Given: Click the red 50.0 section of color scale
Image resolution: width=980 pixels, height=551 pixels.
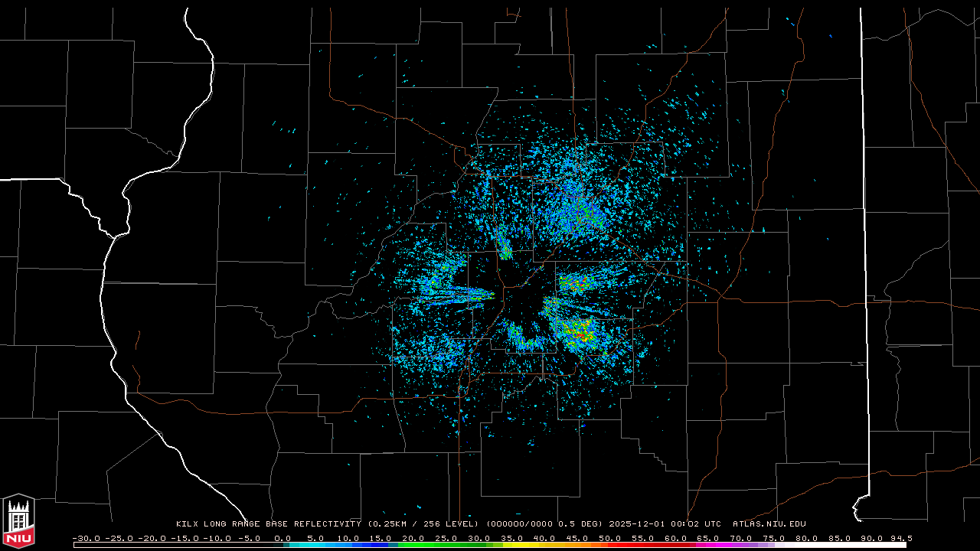Looking at the screenshot, I should 610,545.
